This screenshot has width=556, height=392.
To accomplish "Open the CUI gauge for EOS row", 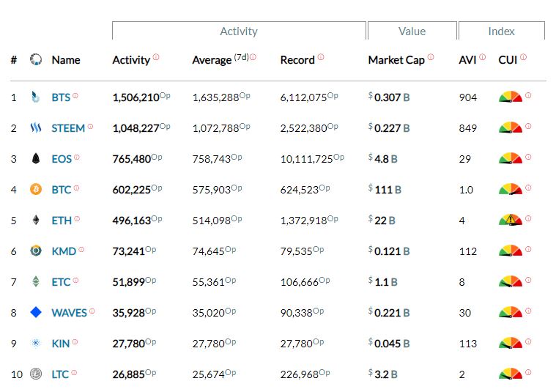I will click(x=511, y=158).
